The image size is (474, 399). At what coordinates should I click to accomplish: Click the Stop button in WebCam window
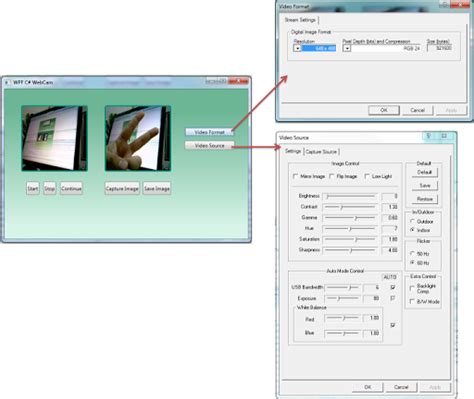pyautogui.click(x=50, y=189)
